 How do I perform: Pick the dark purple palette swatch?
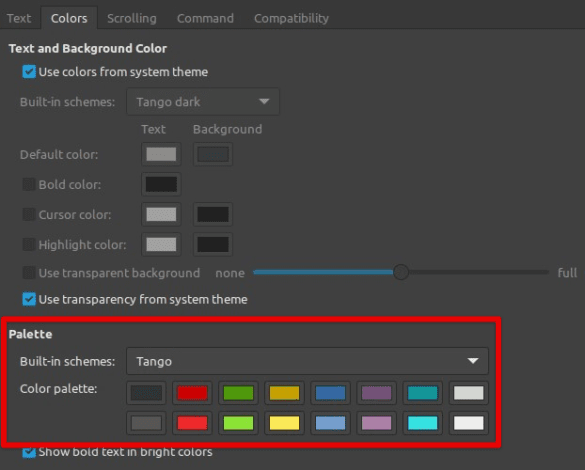(x=376, y=393)
